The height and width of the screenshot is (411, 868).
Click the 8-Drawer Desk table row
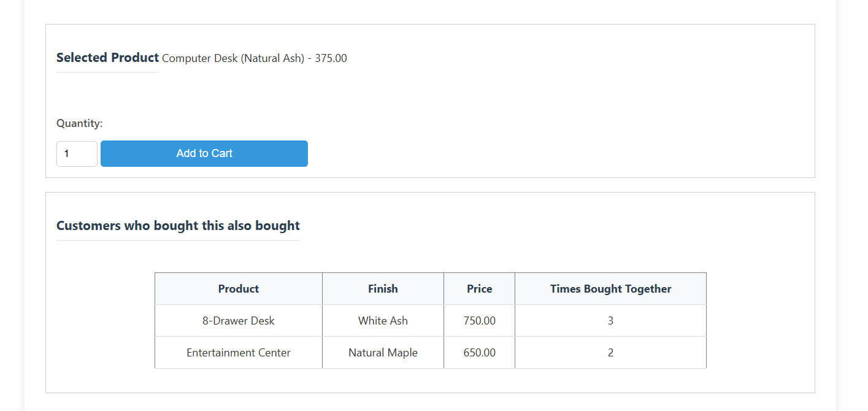(431, 321)
